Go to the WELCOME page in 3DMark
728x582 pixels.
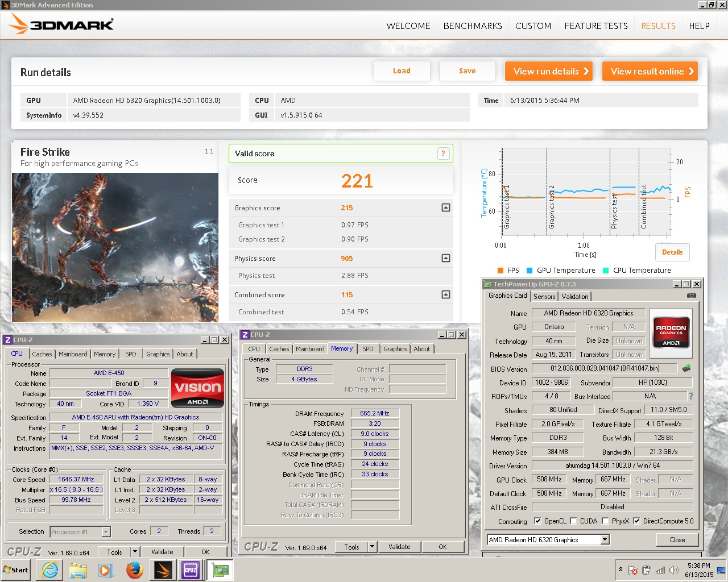(408, 26)
